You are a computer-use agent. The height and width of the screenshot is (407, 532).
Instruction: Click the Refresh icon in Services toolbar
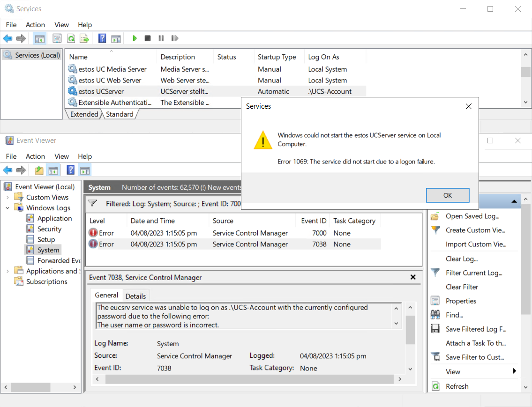(71, 38)
